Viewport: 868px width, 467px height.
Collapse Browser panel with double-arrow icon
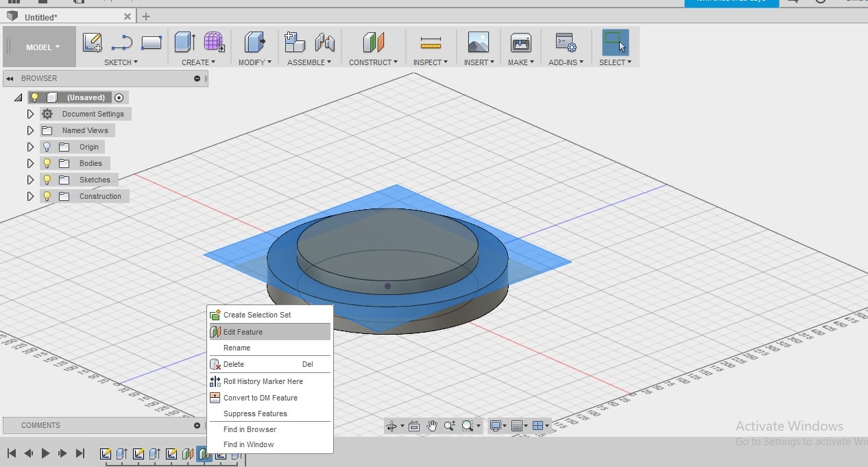click(x=10, y=78)
